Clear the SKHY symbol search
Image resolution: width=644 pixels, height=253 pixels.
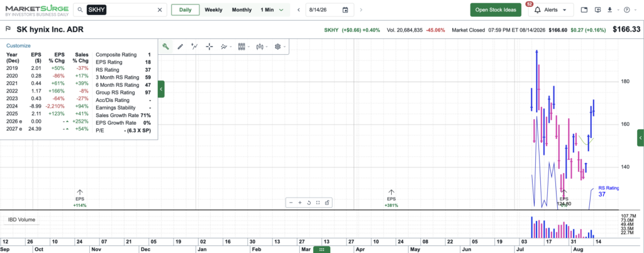click(x=160, y=10)
